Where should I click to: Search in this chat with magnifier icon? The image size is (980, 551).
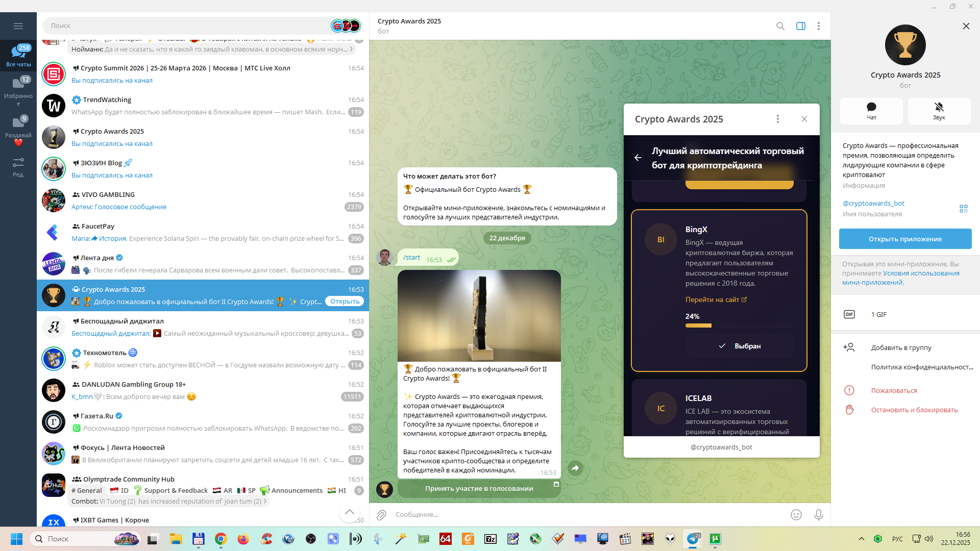tap(780, 26)
